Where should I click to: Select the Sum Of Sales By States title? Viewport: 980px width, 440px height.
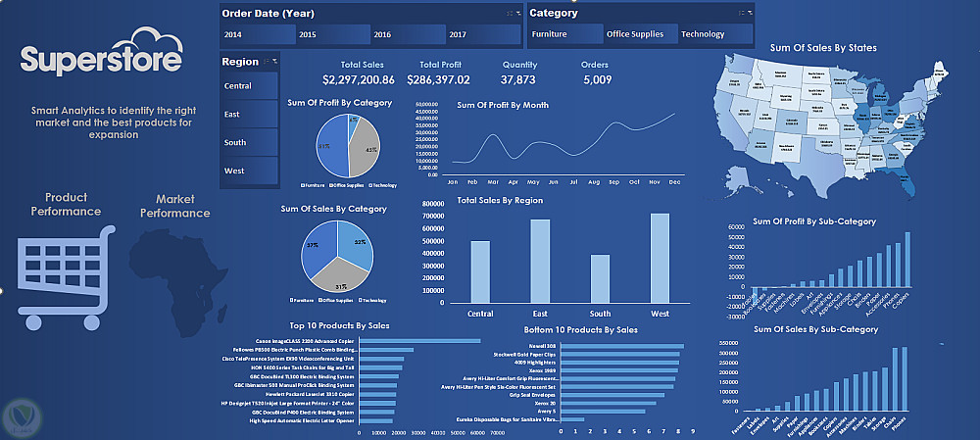click(x=823, y=47)
